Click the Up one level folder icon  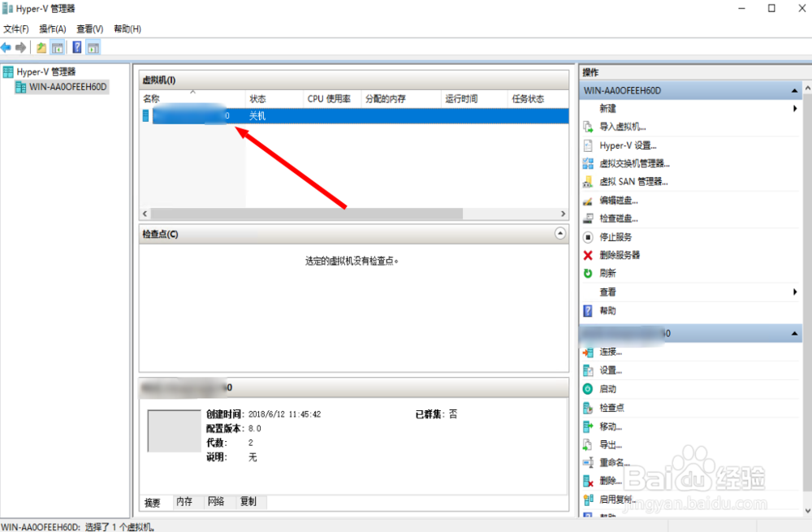(41, 48)
